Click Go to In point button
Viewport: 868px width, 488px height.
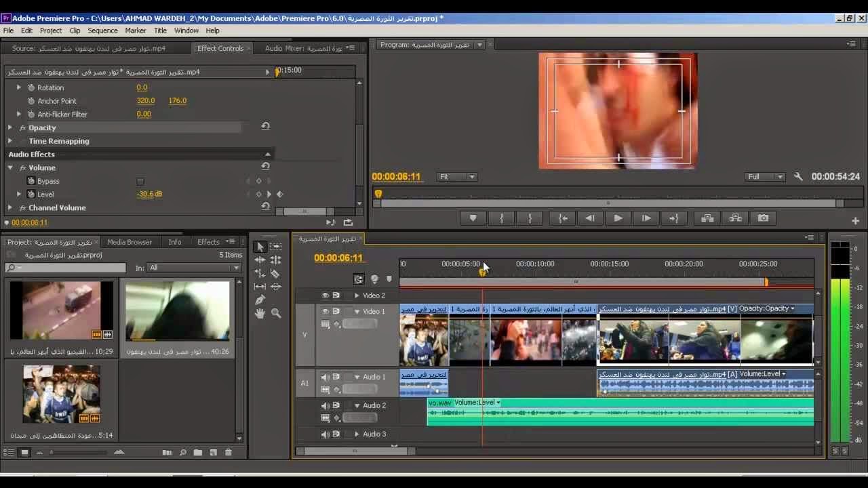point(562,218)
